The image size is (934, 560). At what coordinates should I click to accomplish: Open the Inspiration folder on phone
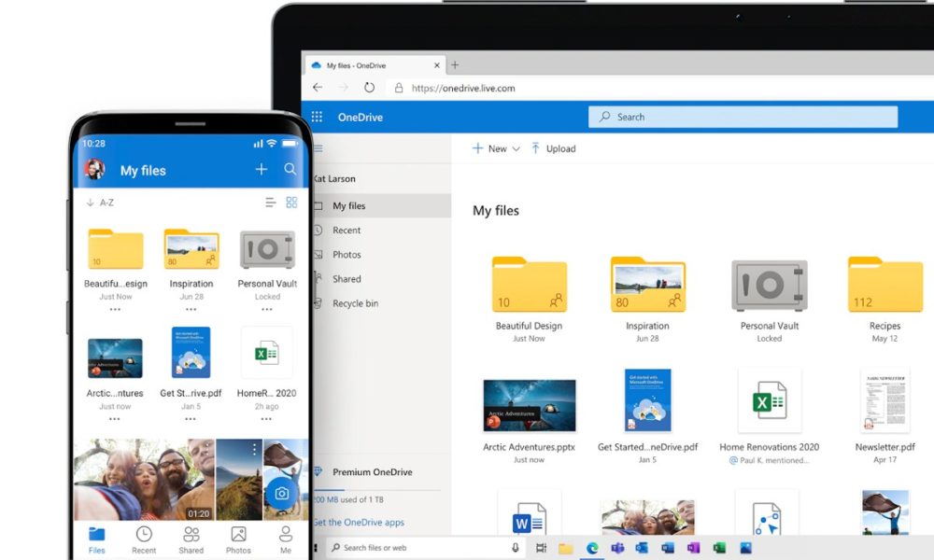coord(191,249)
